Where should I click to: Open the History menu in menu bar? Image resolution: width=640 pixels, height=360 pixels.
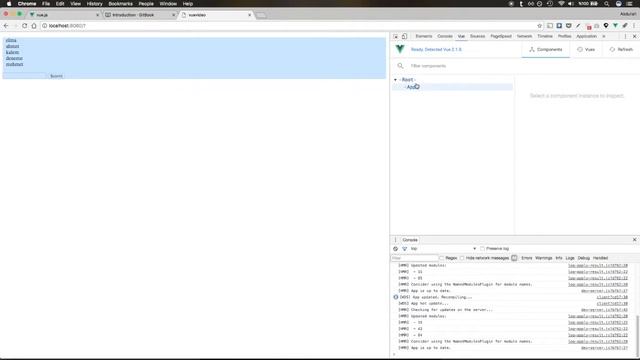pos(94,4)
